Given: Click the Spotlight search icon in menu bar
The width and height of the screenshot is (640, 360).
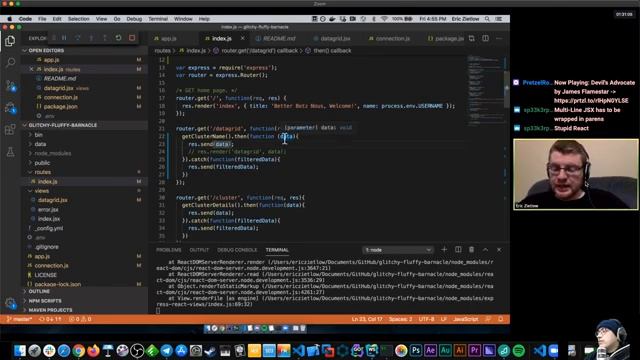Looking at the screenshot, I should (487, 19).
